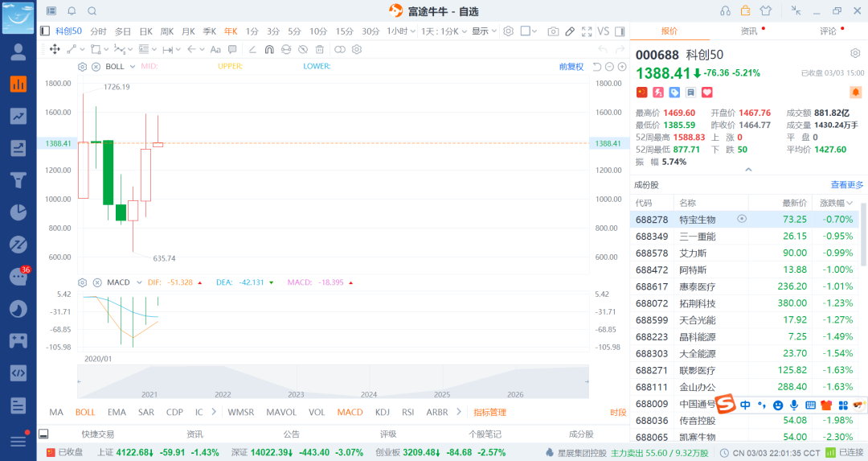Open code editor icon in sidebar
The height and width of the screenshot is (461, 868).
tap(18, 373)
